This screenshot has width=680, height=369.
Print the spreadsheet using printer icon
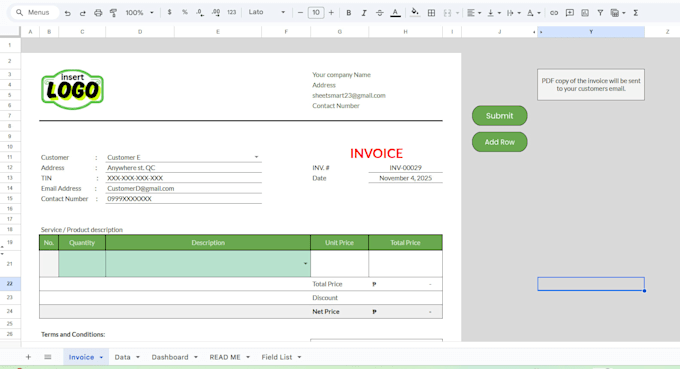98,13
